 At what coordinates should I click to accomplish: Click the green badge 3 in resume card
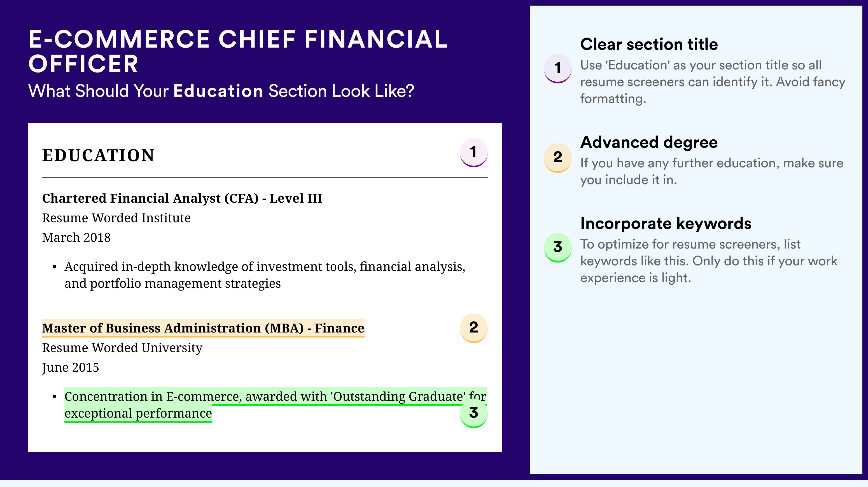pyautogui.click(x=473, y=413)
